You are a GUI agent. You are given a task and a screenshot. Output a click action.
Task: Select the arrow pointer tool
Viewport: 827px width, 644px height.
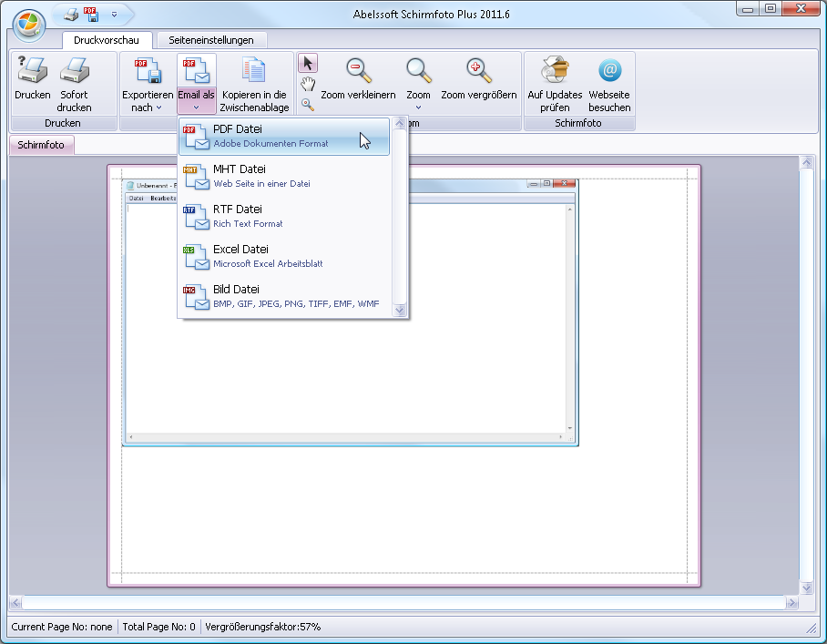(308, 63)
